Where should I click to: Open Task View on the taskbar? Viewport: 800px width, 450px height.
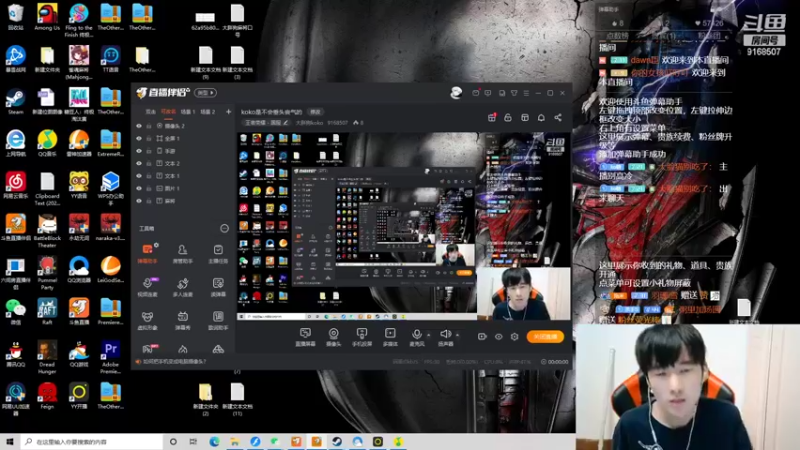click(x=193, y=441)
